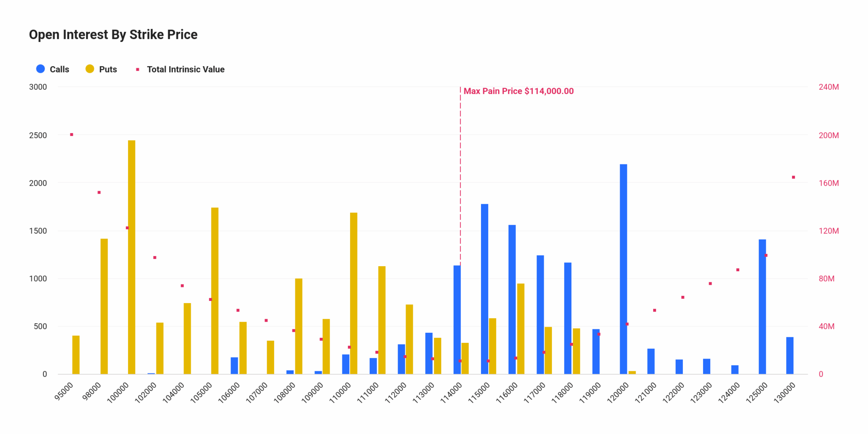Click the Max Pain Price label
868x434 pixels.
click(x=518, y=91)
